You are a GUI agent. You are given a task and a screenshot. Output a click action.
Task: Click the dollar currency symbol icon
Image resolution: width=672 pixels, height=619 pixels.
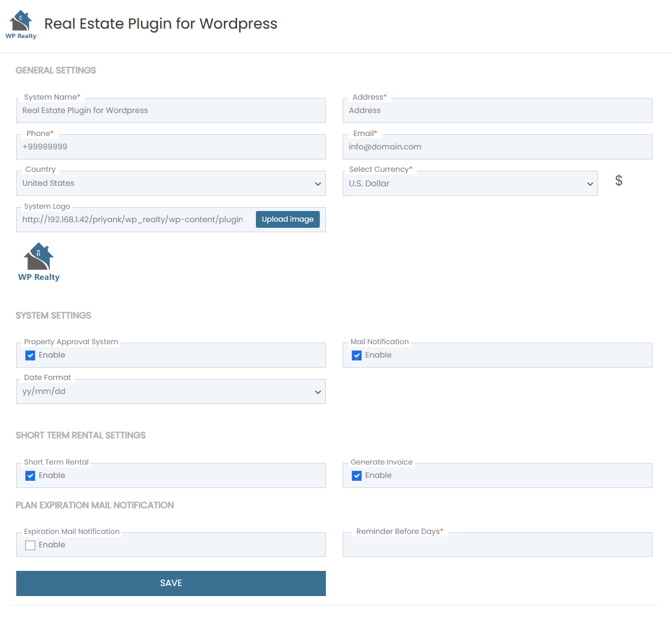pyautogui.click(x=618, y=180)
